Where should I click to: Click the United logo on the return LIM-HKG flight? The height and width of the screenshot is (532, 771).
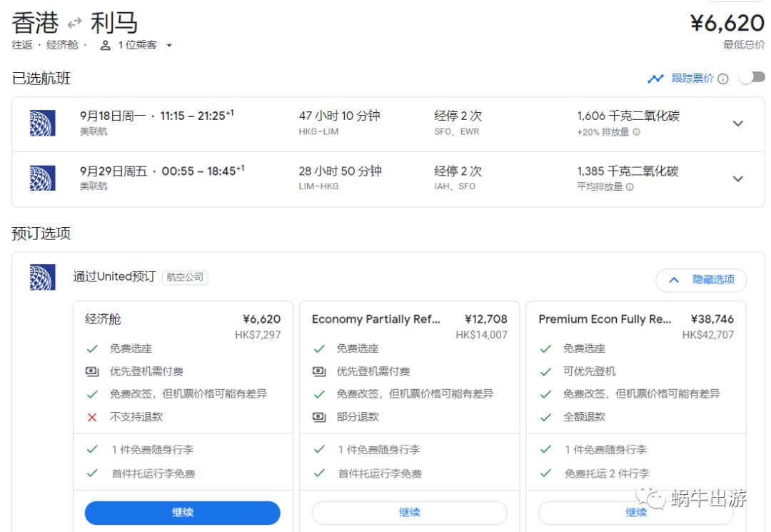pos(44,179)
